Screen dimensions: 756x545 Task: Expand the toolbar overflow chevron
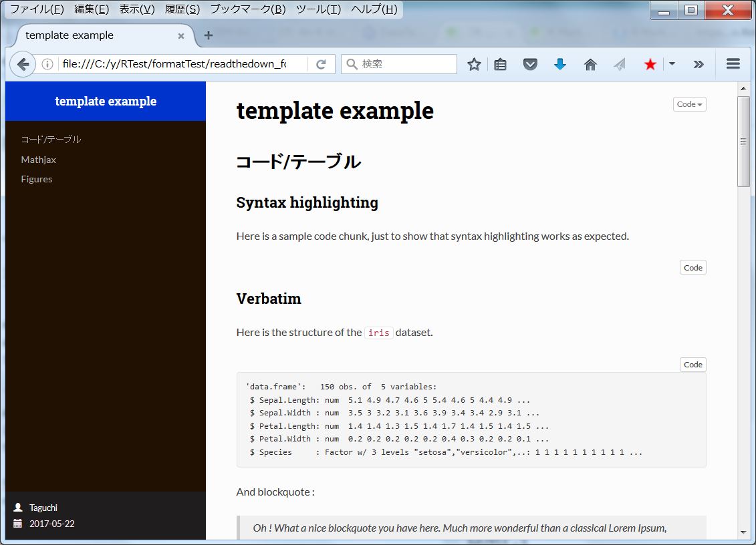(699, 64)
